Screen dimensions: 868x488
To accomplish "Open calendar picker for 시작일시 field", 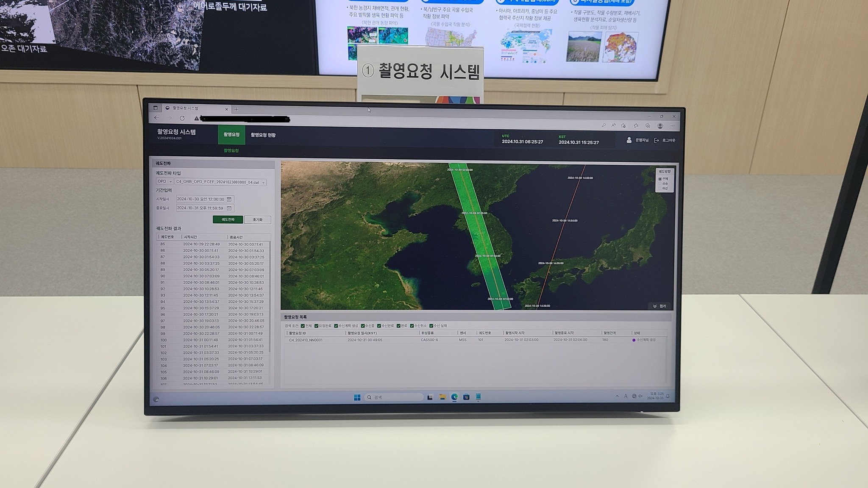I will (x=229, y=199).
